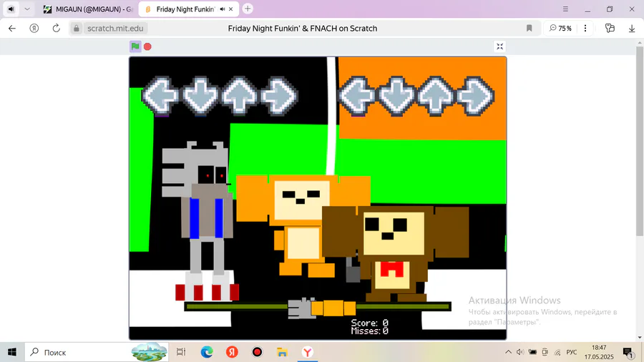Click the player's left arrow receptor
Screen dimensions: 644x362
[x=357, y=96]
